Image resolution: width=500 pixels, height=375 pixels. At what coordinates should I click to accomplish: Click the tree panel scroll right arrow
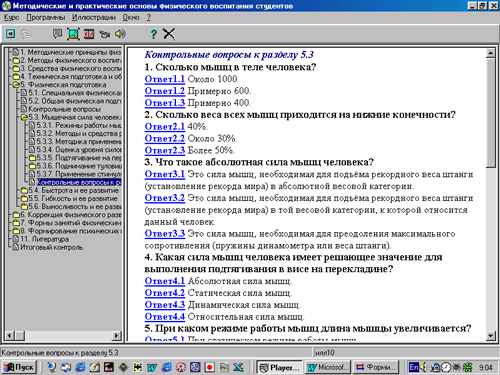117,335
